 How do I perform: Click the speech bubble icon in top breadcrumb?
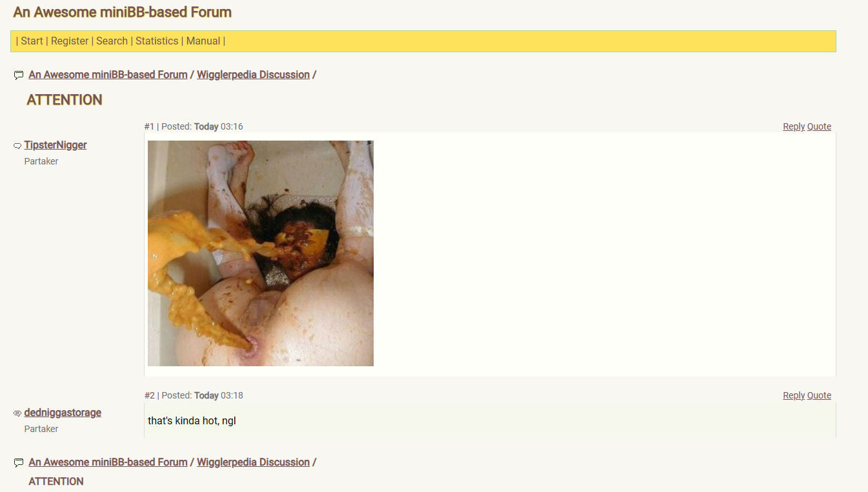(x=18, y=75)
